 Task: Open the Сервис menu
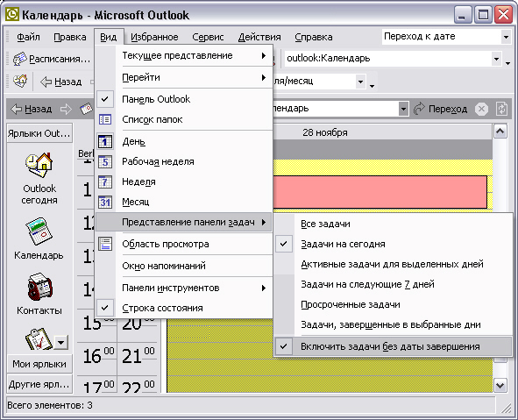(208, 37)
